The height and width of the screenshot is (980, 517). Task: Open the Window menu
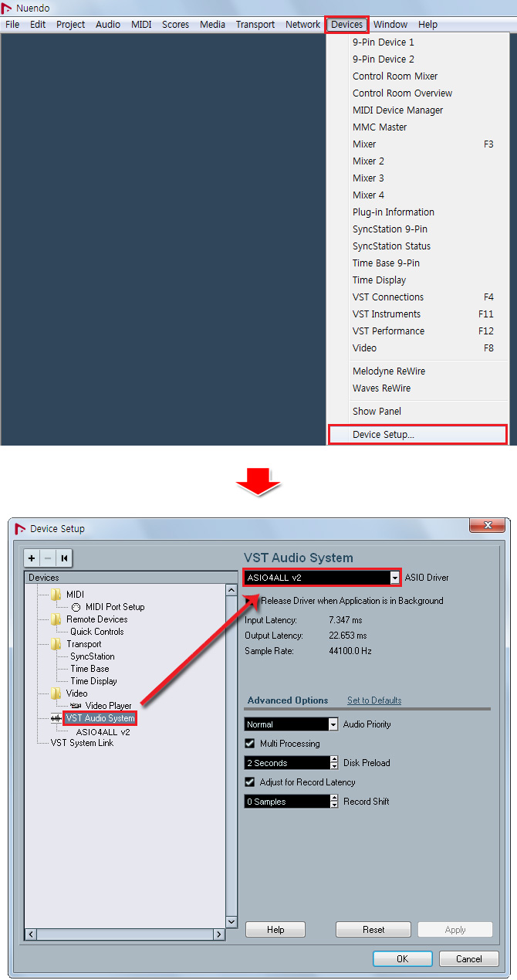click(390, 25)
